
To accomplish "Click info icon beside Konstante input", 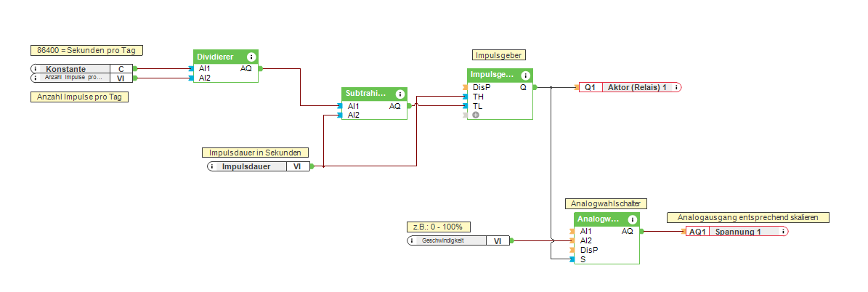I will [35, 69].
